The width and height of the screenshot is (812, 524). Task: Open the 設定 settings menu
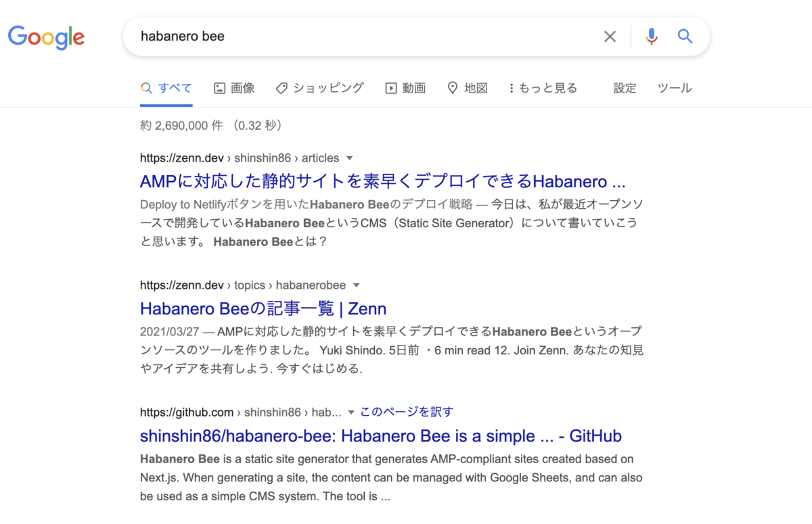pos(625,88)
